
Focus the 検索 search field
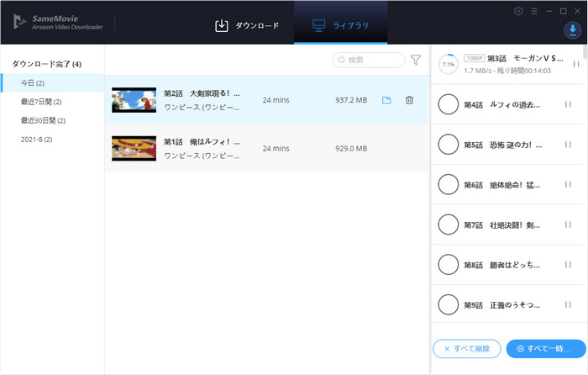click(369, 60)
